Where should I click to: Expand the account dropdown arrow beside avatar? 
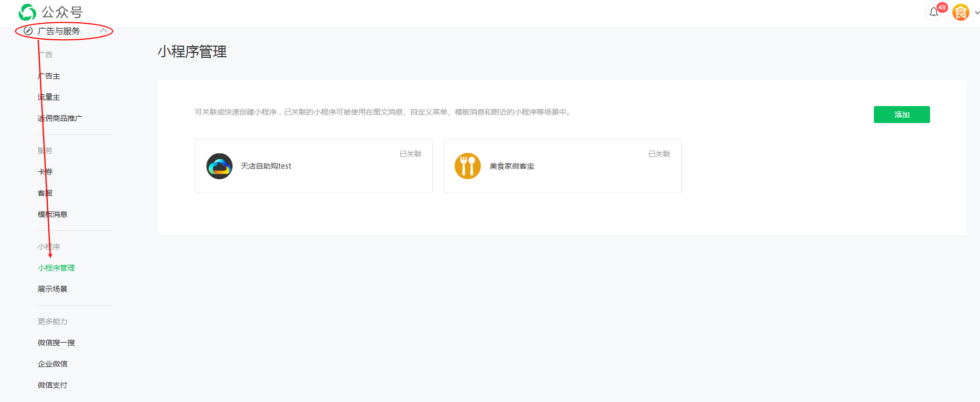click(977, 12)
